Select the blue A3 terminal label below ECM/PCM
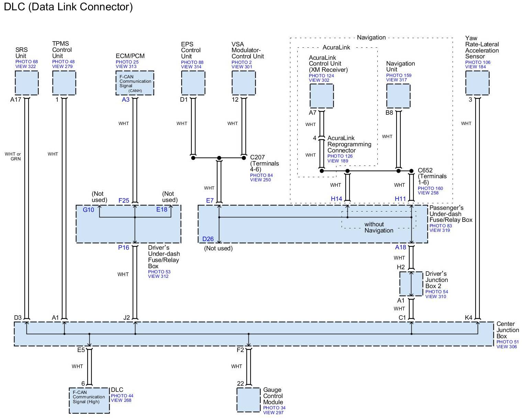This screenshot has width=522, height=420. pos(126,100)
